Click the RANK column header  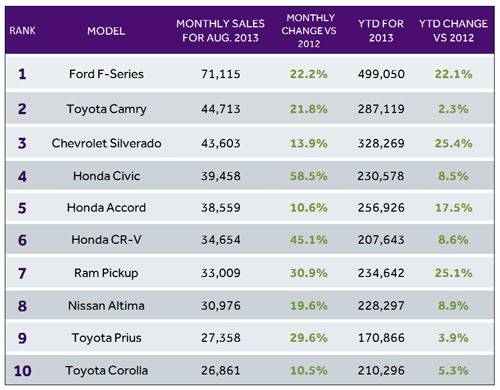pyautogui.click(x=22, y=31)
